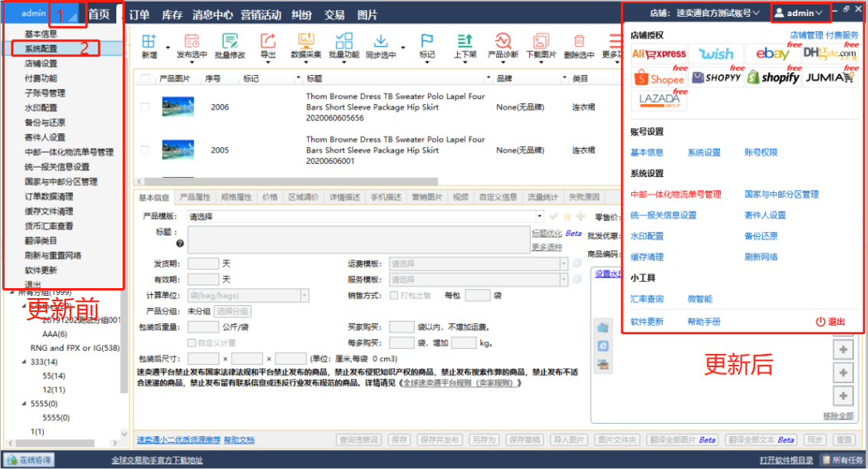Select the Shopee store authorization logo
The width and height of the screenshot is (868, 469).
(x=659, y=77)
